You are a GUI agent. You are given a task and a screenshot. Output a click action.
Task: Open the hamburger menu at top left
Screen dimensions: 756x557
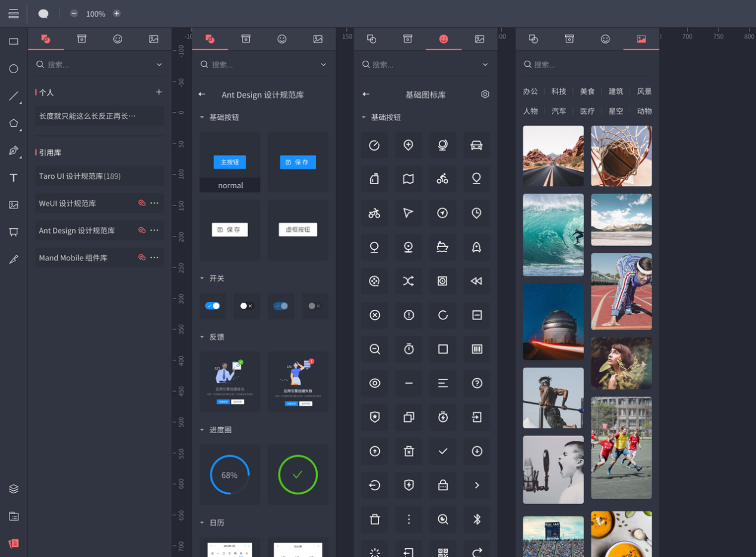pos(13,13)
